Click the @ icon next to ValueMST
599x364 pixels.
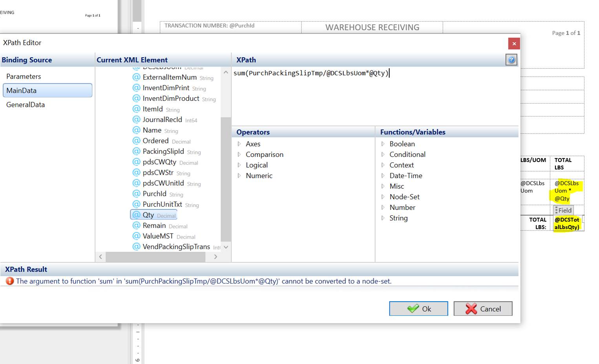[x=137, y=236]
